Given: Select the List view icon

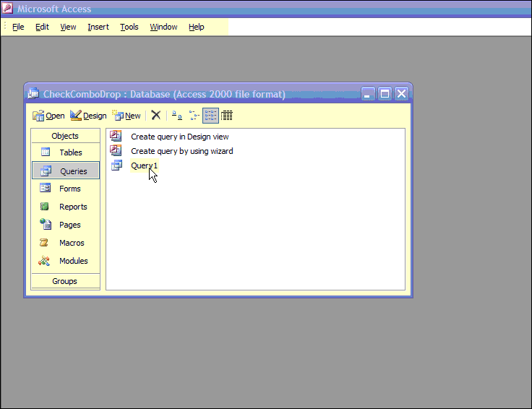Looking at the screenshot, I should click(x=210, y=116).
